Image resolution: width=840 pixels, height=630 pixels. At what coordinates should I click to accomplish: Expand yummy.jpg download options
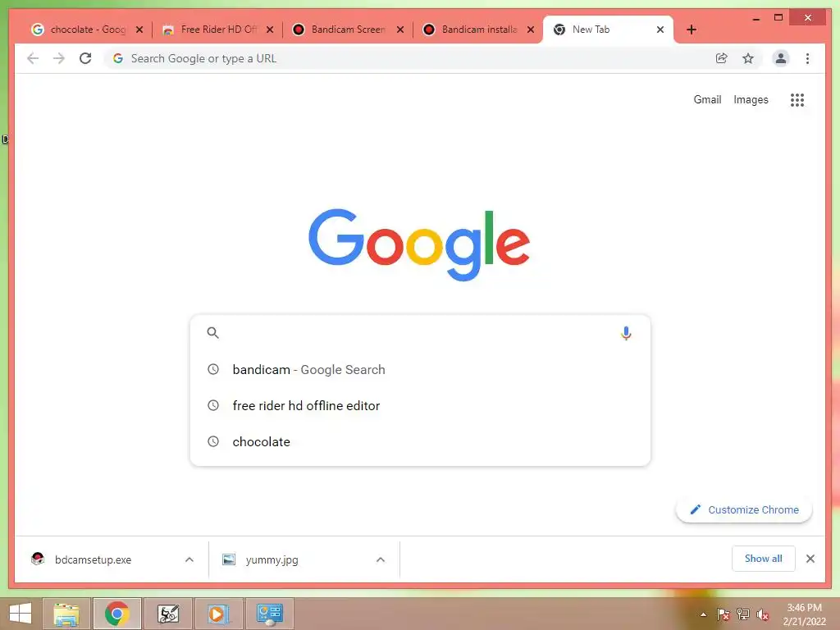click(381, 559)
